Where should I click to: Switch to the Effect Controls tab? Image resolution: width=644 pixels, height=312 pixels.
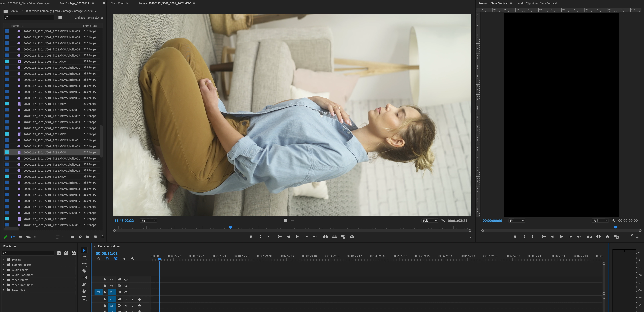pyautogui.click(x=119, y=3)
